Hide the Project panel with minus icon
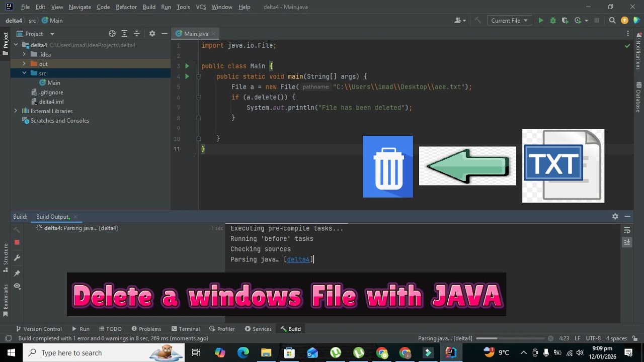The width and height of the screenshot is (644, 362). (x=164, y=34)
